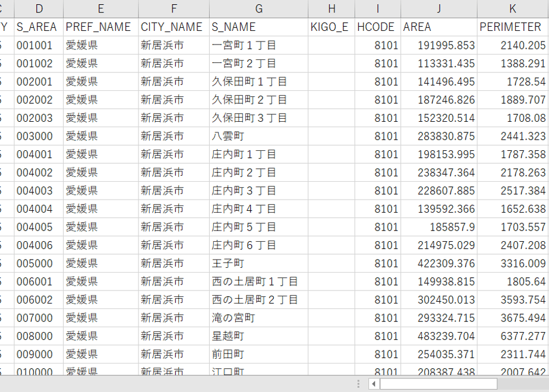Image resolution: width=549 pixels, height=392 pixels.
Task: Click 愛媛県 in the 王子町 row
Action: pos(101,264)
